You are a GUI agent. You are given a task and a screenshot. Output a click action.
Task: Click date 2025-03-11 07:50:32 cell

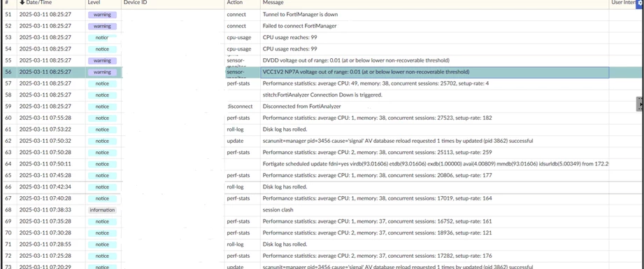pyautogui.click(x=45, y=141)
